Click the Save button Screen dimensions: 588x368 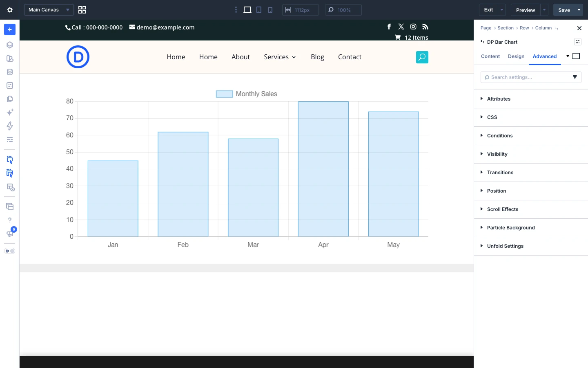[564, 10]
